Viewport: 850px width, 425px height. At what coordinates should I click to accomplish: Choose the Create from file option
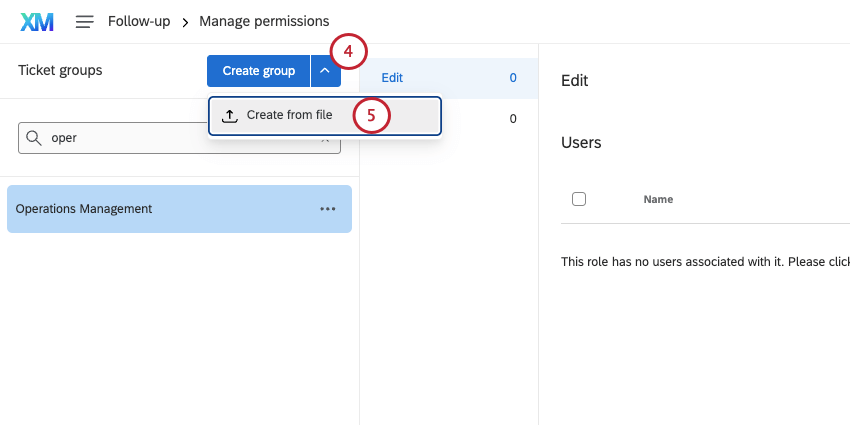pyautogui.click(x=289, y=115)
